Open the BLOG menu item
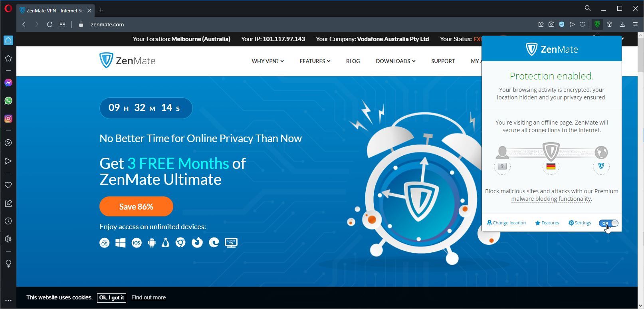The image size is (644, 309). tap(353, 61)
